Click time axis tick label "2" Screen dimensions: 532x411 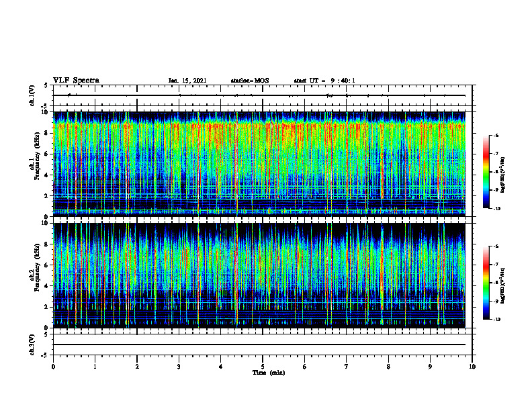pyautogui.click(x=137, y=367)
